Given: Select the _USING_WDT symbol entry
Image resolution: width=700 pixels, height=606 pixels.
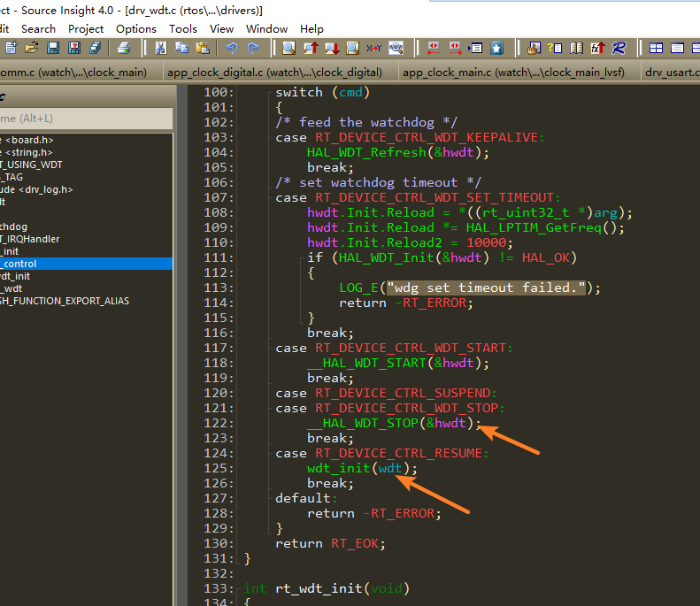Looking at the screenshot, I should (x=31, y=165).
